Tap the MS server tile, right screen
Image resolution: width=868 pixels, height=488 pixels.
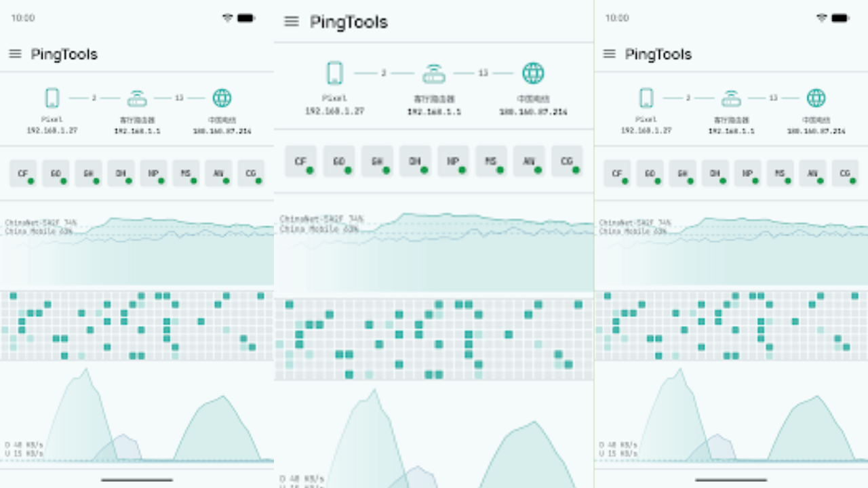pos(780,174)
